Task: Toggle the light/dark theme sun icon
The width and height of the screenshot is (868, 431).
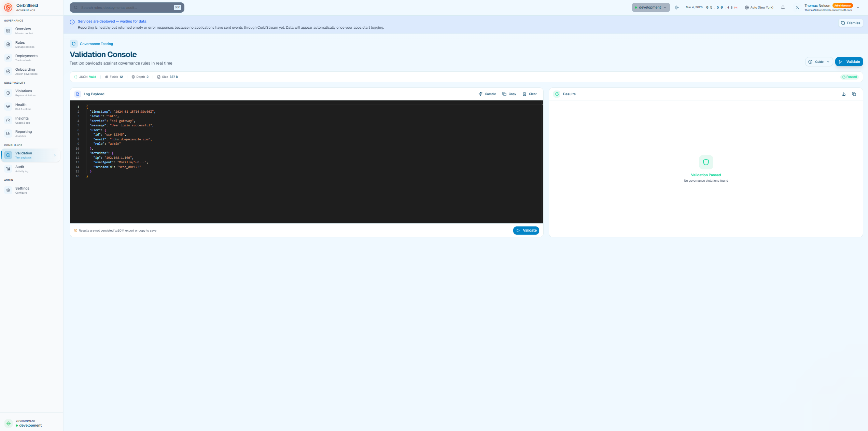Action: [677, 8]
